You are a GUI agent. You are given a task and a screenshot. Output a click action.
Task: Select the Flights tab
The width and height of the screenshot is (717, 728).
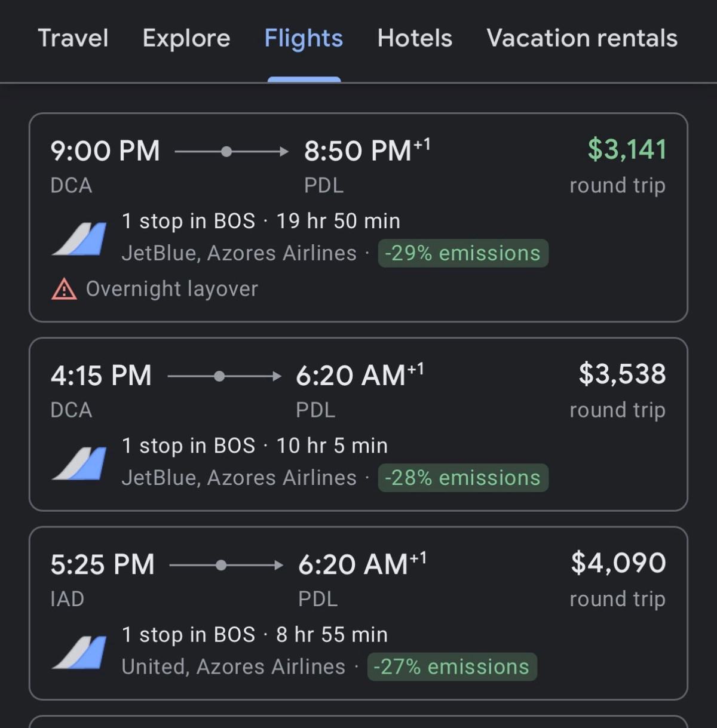[304, 38]
